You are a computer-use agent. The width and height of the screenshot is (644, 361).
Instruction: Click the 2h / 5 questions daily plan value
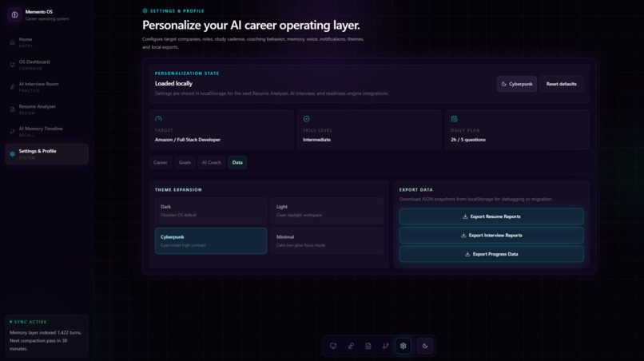pos(468,140)
